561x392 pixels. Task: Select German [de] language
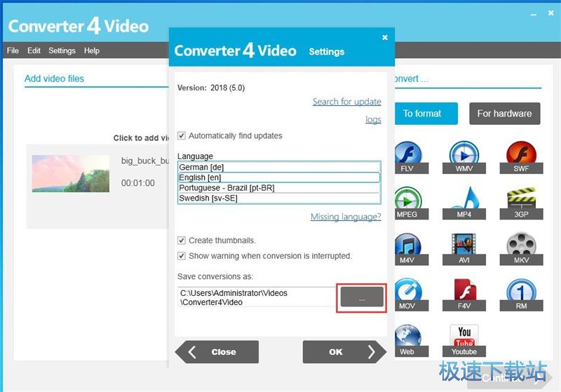tap(279, 167)
